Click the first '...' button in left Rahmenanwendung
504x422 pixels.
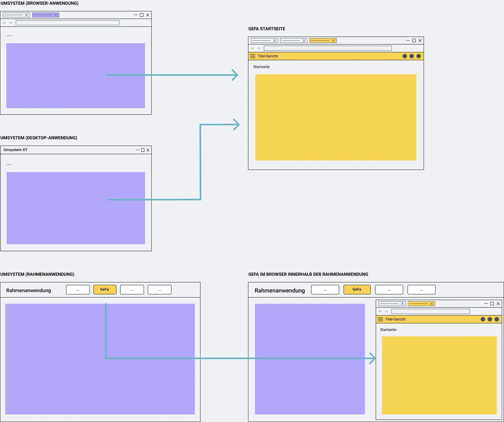[x=78, y=290]
